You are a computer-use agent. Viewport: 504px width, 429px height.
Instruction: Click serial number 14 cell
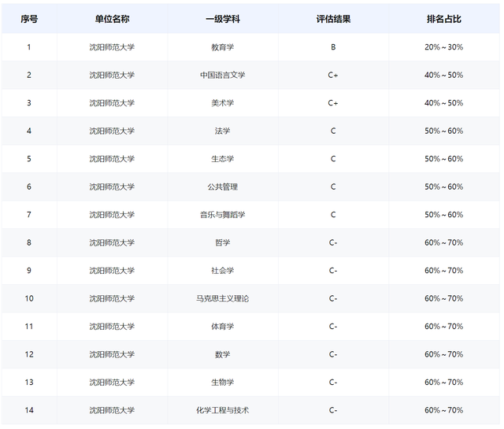point(29,410)
